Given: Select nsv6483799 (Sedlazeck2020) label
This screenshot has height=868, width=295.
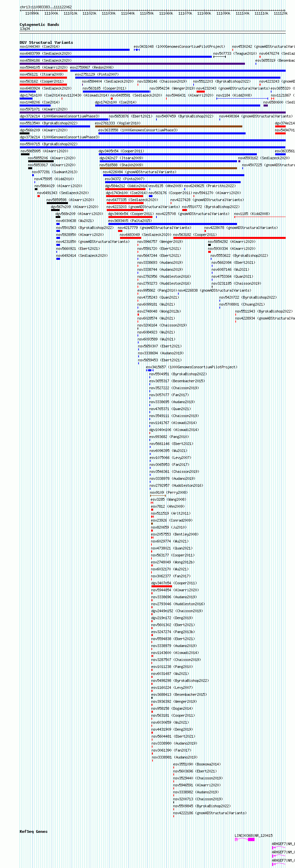Looking at the screenshot, I should pyautogui.click(x=46, y=53).
